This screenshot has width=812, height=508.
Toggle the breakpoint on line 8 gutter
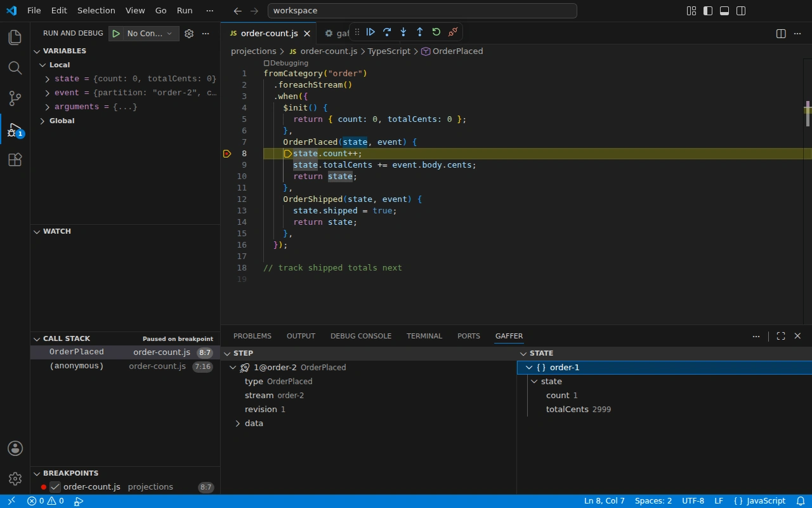pos(227,154)
